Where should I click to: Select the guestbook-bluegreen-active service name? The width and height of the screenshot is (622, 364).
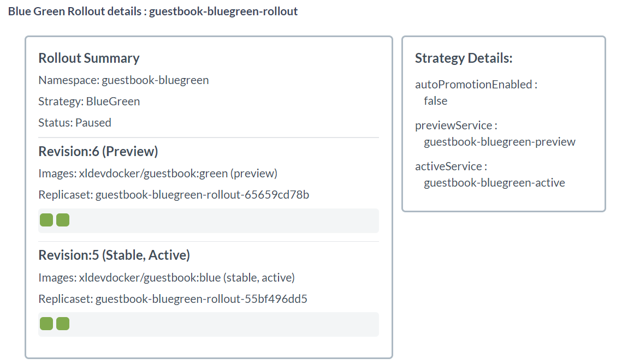point(494,183)
